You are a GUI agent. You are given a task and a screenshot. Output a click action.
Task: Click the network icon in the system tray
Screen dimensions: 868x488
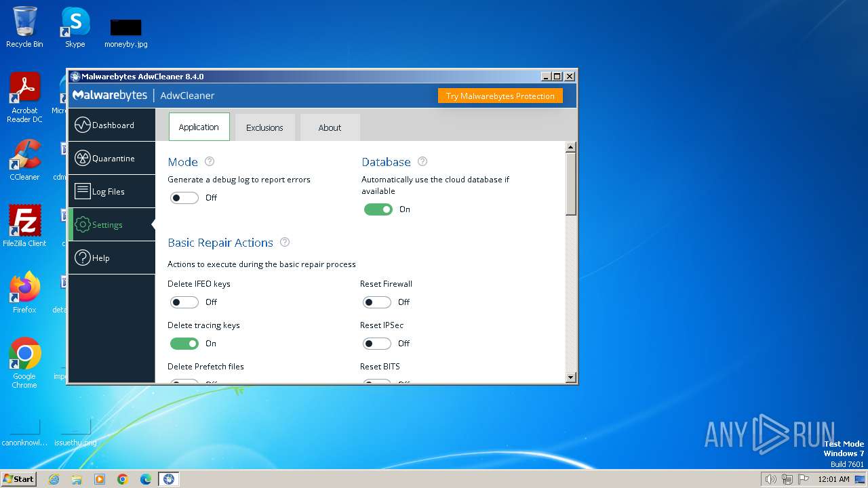pyautogui.click(x=787, y=479)
